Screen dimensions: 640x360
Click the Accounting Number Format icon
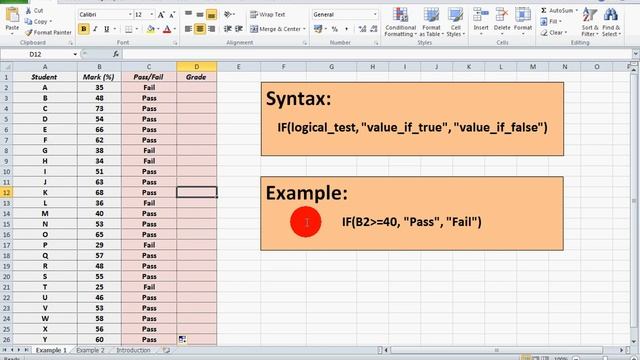click(318, 29)
